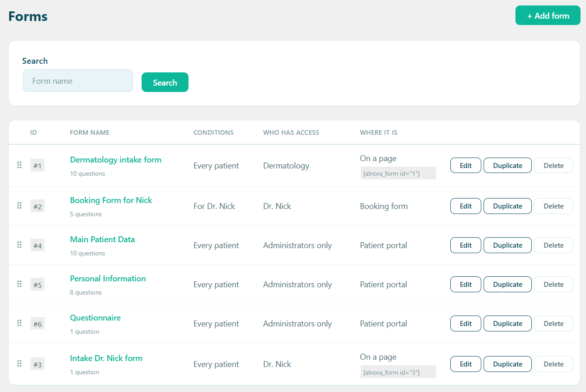586x392 pixels.
Task: Click the CONDITIONS column header
Action: click(x=214, y=132)
